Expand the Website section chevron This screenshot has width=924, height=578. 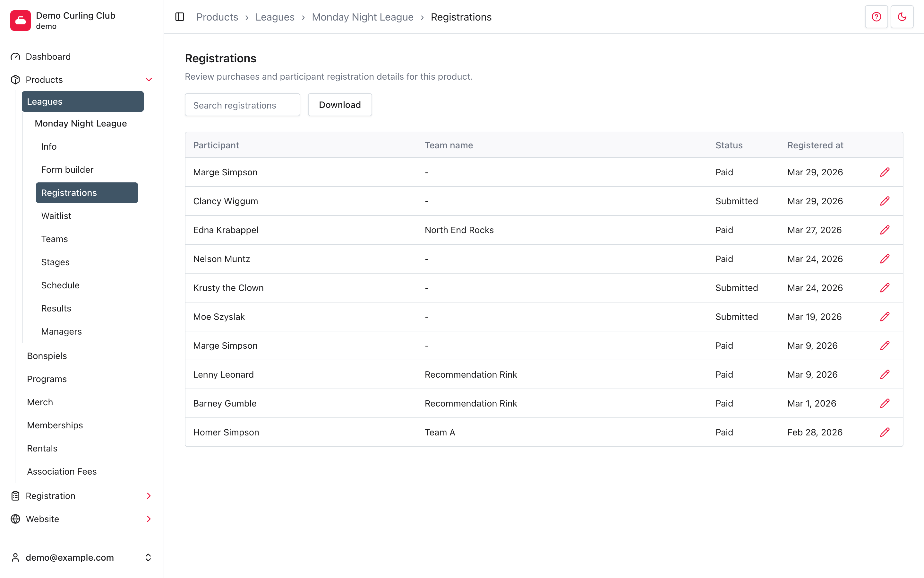pos(149,519)
